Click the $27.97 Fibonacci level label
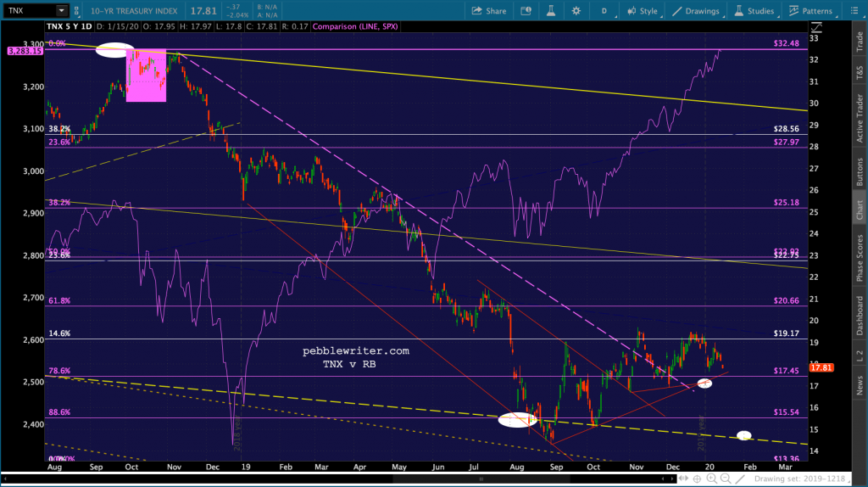Image resolution: width=868 pixels, height=487 pixels. click(786, 142)
